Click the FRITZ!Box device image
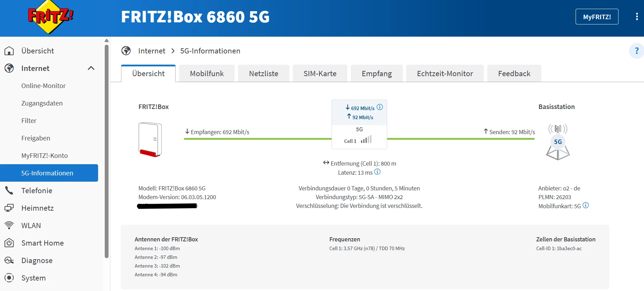 (x=150, y=140)
